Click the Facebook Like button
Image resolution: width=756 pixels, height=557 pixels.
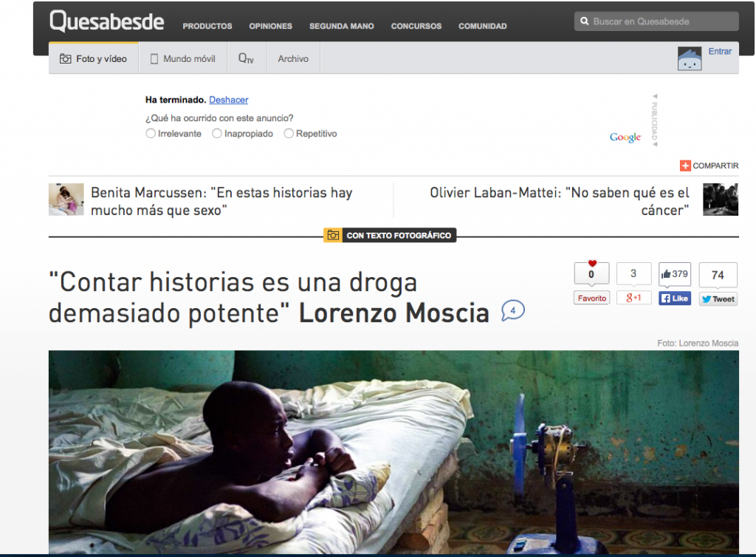click(x=674, y=298)
